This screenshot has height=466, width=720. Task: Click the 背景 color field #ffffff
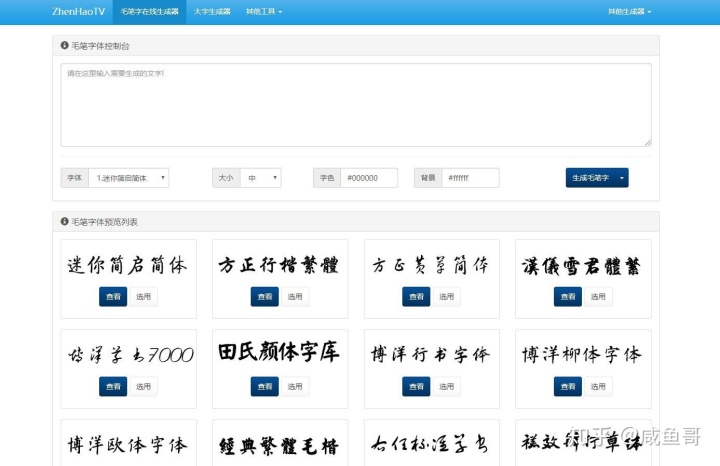pyautogui.click(x=470, y=178)
